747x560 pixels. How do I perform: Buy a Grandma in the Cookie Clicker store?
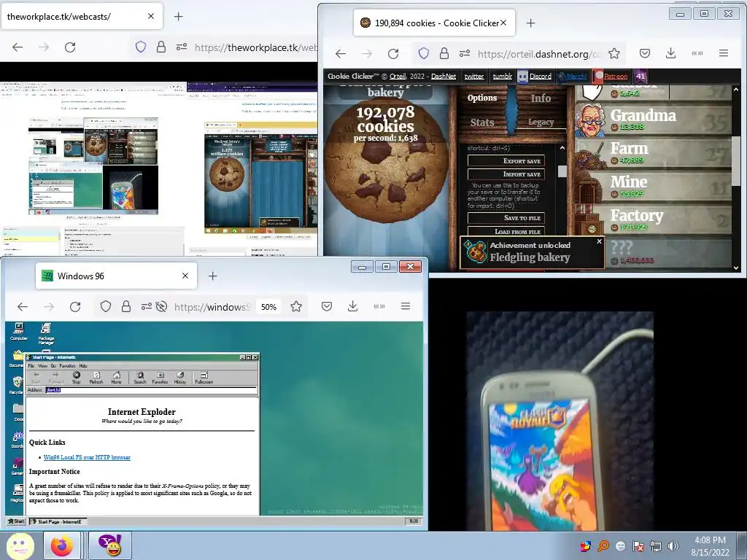(x=653, y=119)
